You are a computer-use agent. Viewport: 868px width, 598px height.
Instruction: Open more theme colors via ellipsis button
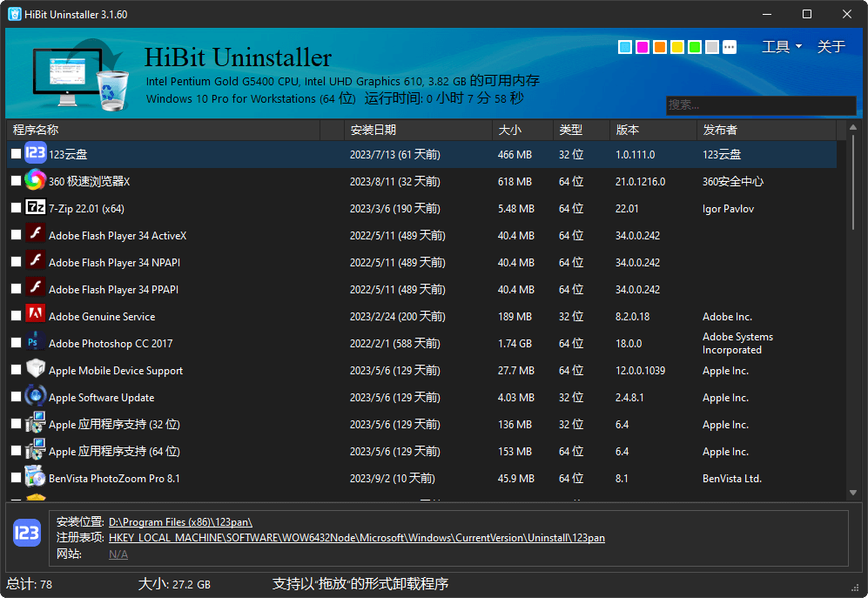[x=730, y=47]
